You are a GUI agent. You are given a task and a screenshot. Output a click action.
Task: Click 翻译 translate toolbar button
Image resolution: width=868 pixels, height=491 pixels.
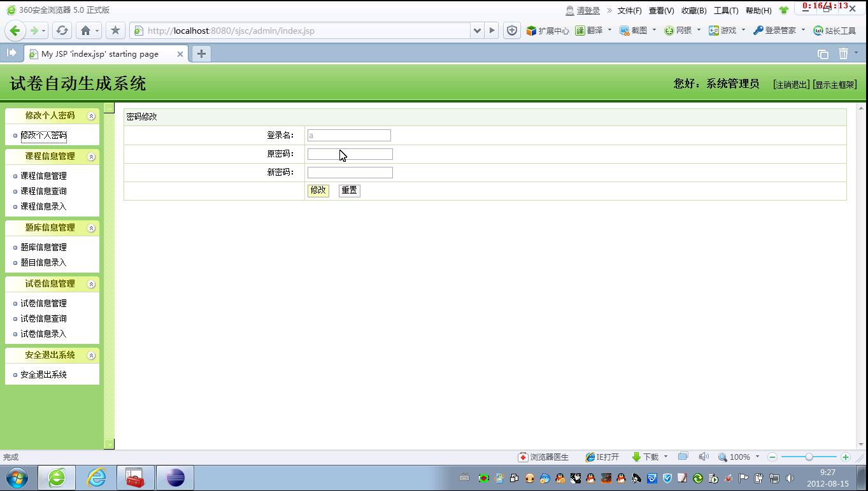click(x=589, y=31)
